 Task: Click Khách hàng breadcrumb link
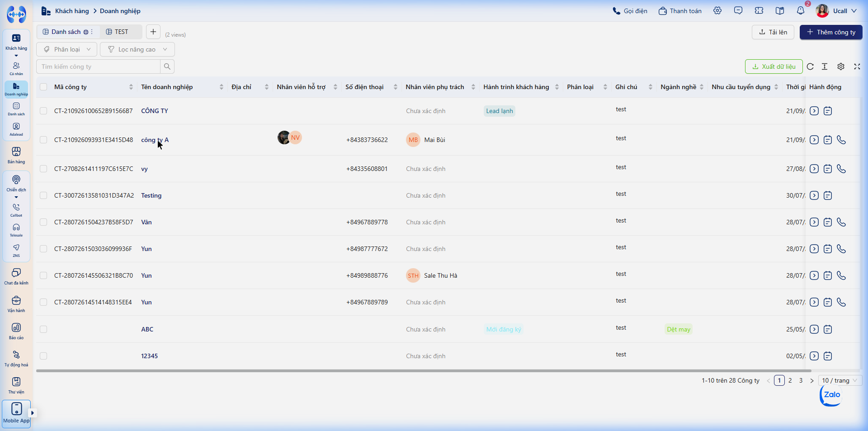pos(72,11)
